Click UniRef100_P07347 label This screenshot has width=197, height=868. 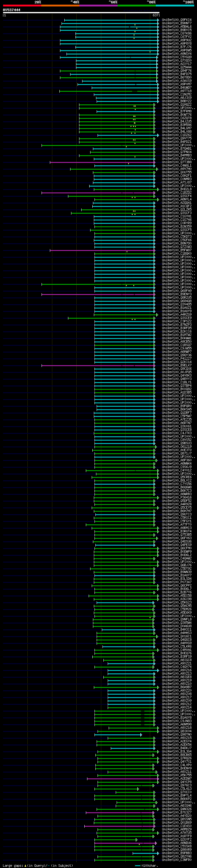(177, 582)
